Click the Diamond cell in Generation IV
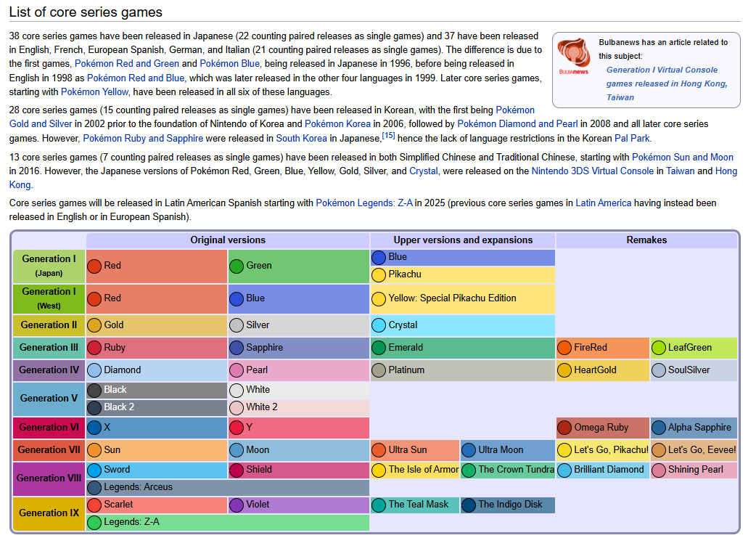Image resolution: width=756 pixels, height=538 pixels. (157, 370)
